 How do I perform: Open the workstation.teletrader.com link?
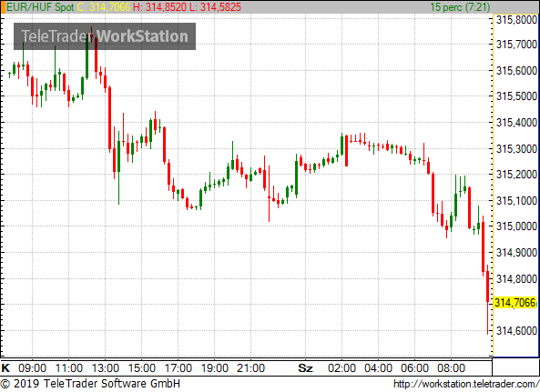coord(466,384)
